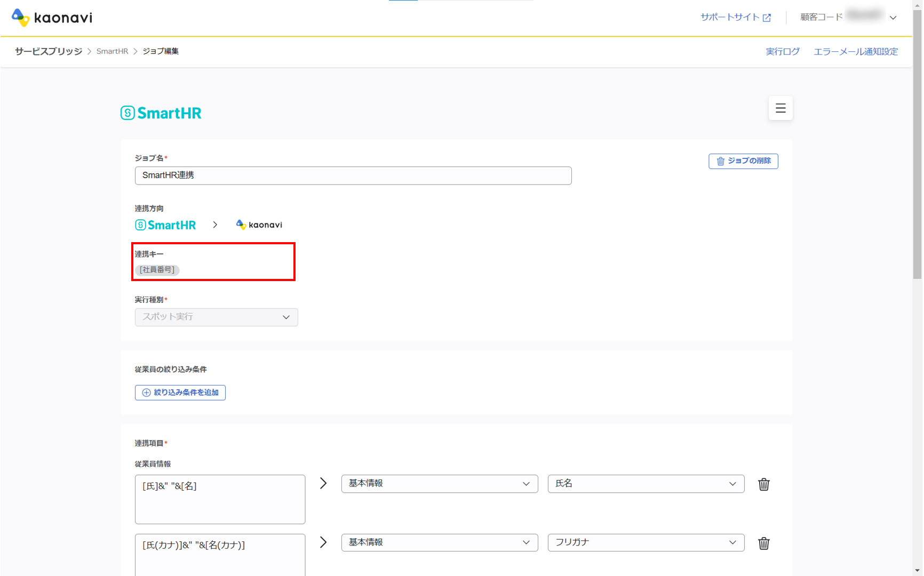Open the hamburger menu icon

tap(780, 108)
